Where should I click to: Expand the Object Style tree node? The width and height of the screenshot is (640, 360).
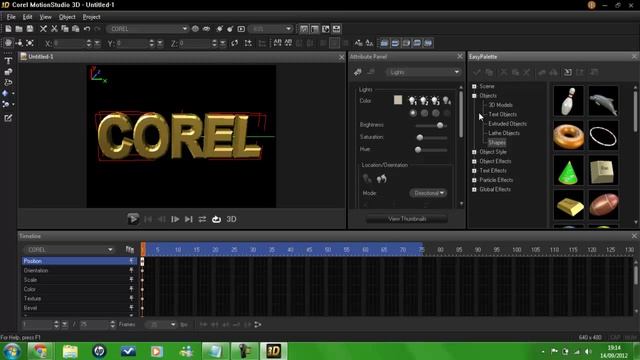coord(474,152)
